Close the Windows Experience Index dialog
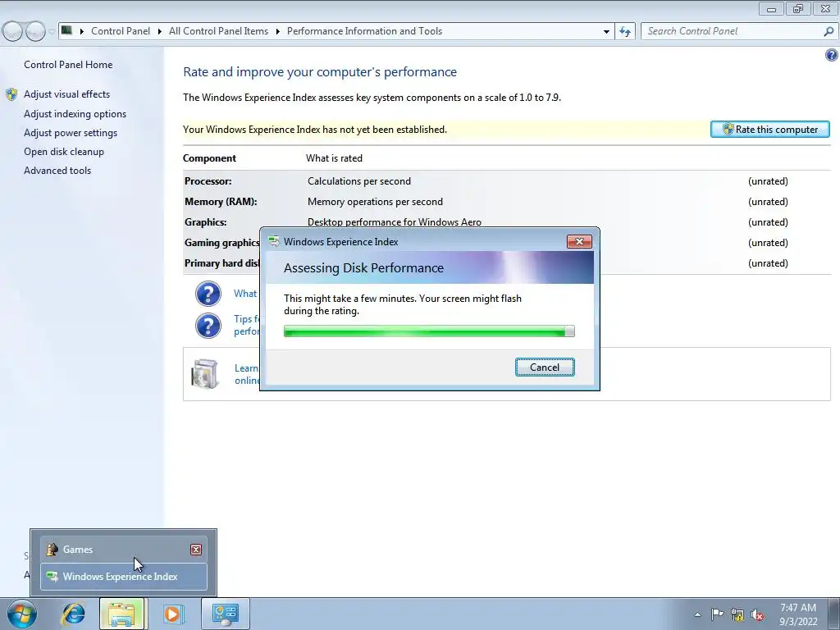 point(579,242)
